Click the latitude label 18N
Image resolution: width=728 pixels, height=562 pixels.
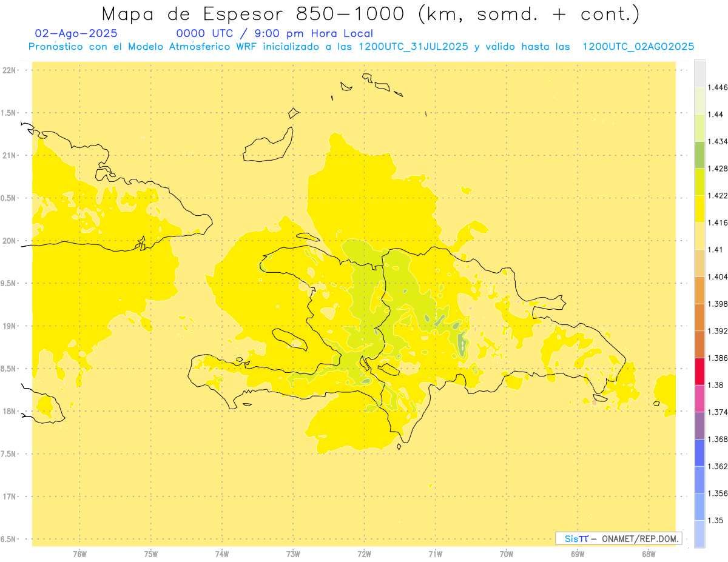tap(8, 411)
